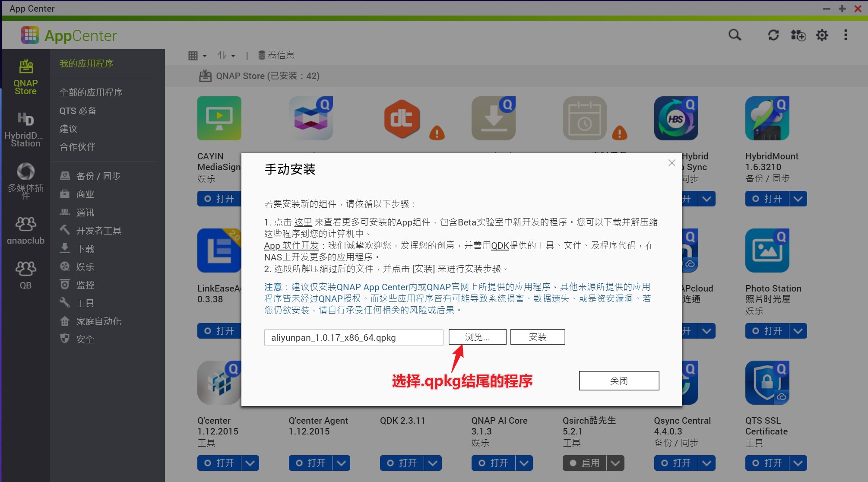Viewport: 868px width, 482px height.
Task: Click 打开 button for HybridMount
Action: (x=767, y=199)
